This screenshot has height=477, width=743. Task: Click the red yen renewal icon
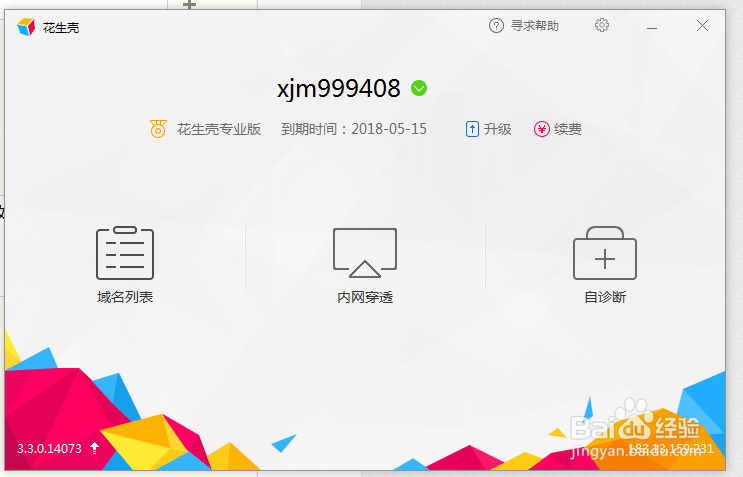coord(542,129)
